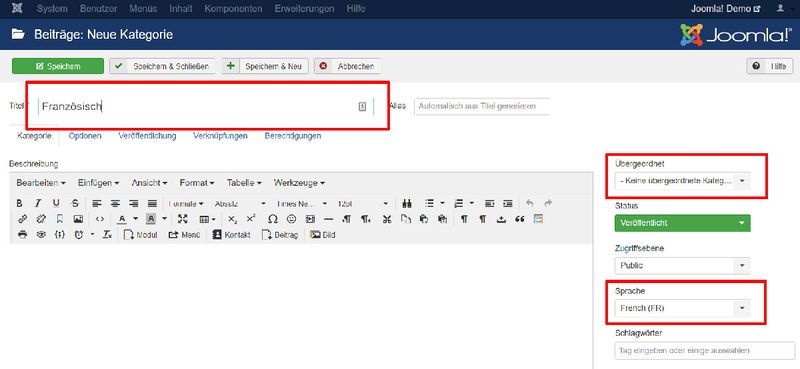Open the Erweiterungen top menu

(x=305, y=9)
